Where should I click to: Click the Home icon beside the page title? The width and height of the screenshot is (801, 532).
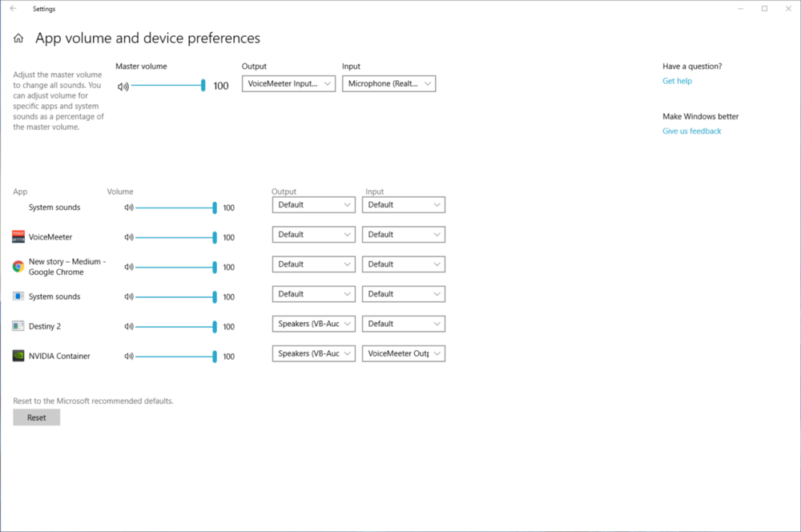pyautogui.click(x=18, y=38)
